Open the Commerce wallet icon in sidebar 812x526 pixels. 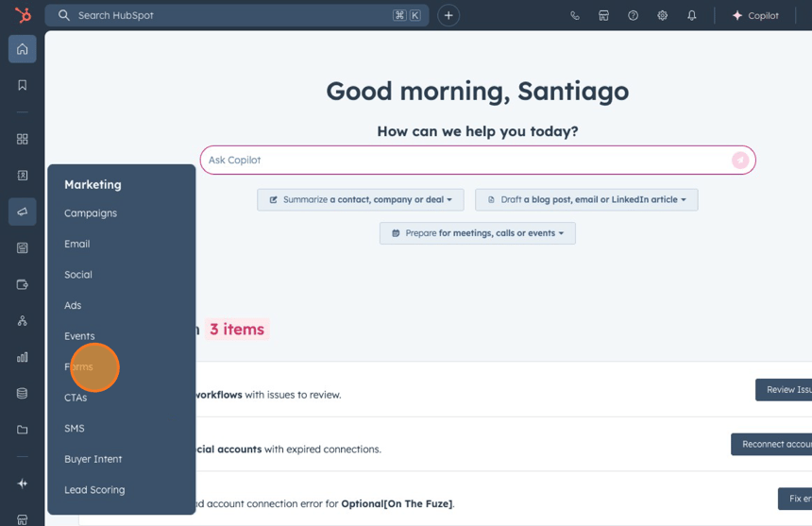coord(23,284)
